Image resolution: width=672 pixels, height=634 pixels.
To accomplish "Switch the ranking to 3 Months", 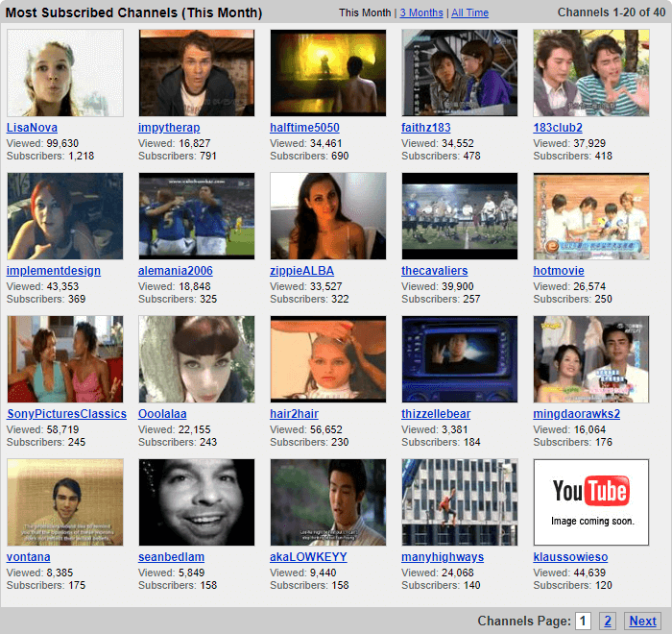I will coord(421,12).
